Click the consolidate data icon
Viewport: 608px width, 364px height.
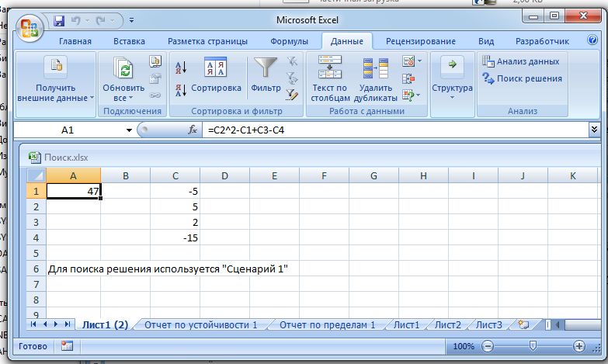click(408, 78)
